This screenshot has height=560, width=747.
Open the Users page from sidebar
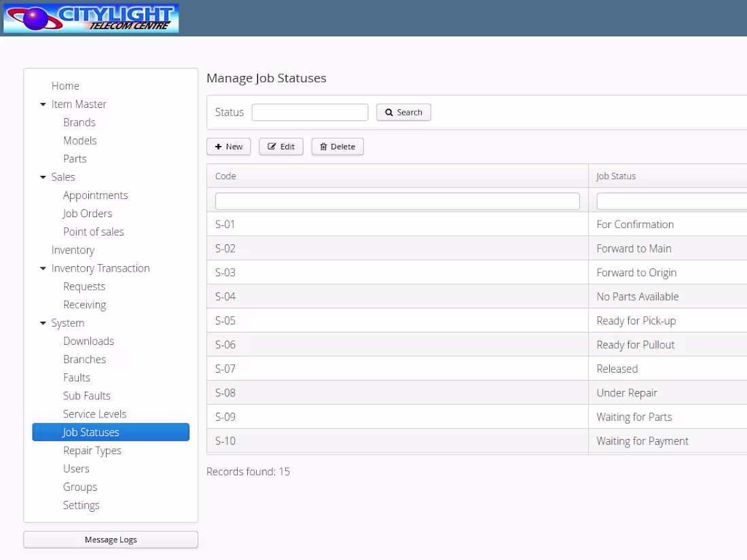pos(76,468)
